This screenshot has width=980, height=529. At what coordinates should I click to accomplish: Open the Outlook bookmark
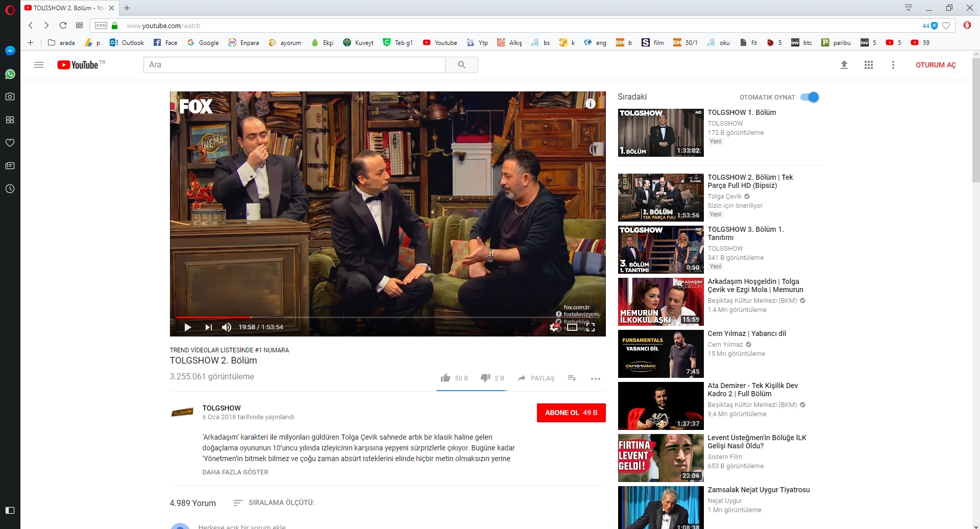(127, 43)
